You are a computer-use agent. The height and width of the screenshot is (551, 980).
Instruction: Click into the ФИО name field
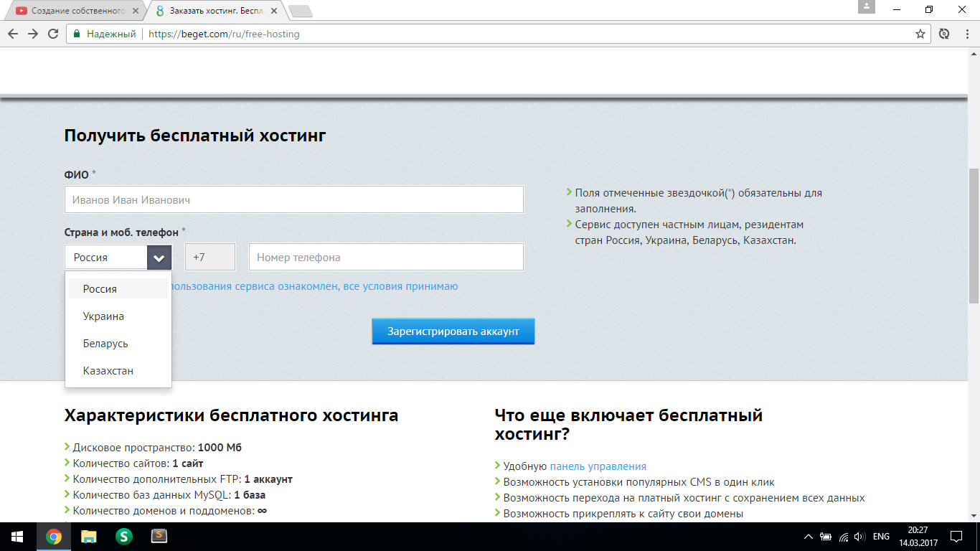click(x=294, y=200)
